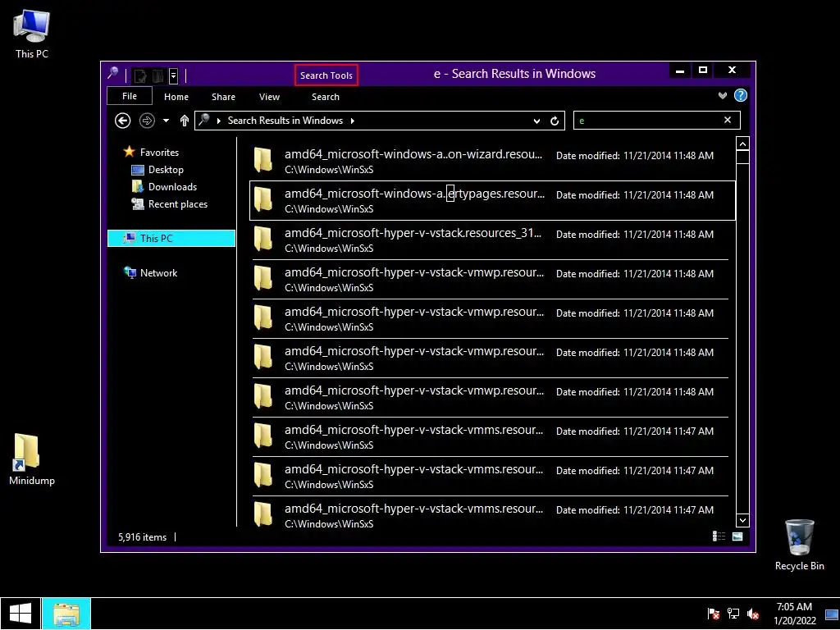Screen dimensions: 840x630
Task: Open the Search ribbon tab
Action: pyautogui.click(x=326, y=97)
